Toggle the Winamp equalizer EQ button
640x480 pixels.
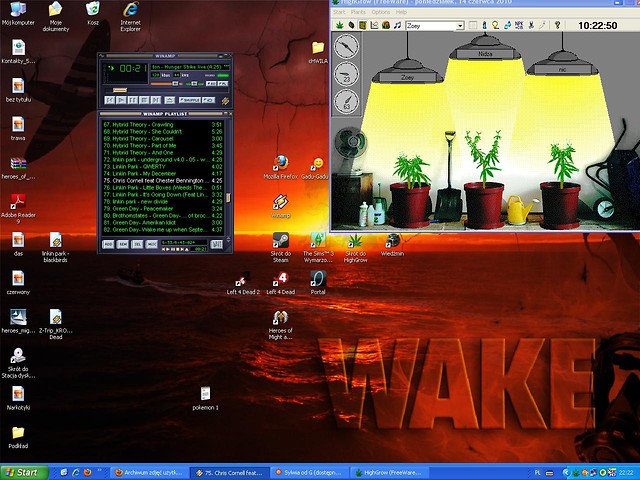point(211,84)
